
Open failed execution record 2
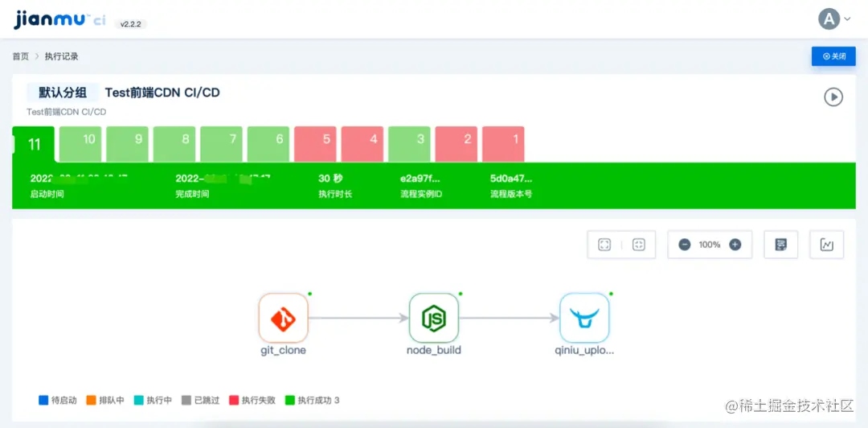(457, 144)
